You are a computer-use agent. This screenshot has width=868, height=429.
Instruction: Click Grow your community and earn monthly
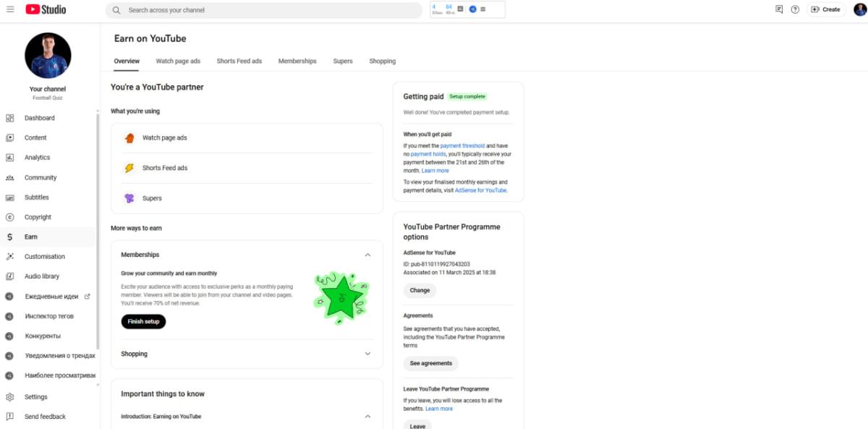click(169, 273)
